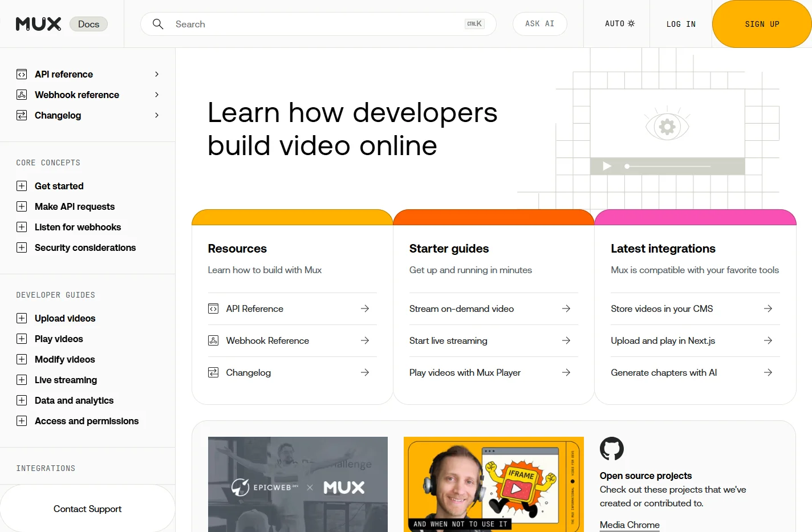
Task: Expand API reference chevron in sidebar
Action: click(x=157, y=74)
